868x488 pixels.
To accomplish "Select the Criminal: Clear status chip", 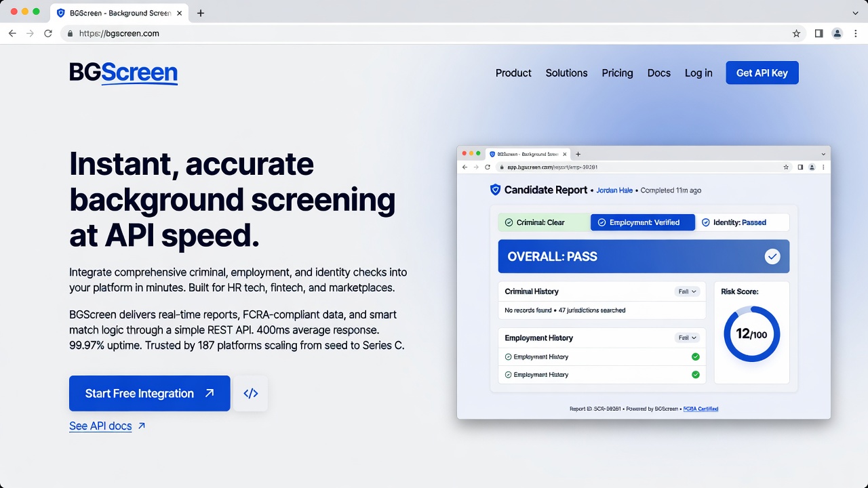I will [x=544, y=222].
